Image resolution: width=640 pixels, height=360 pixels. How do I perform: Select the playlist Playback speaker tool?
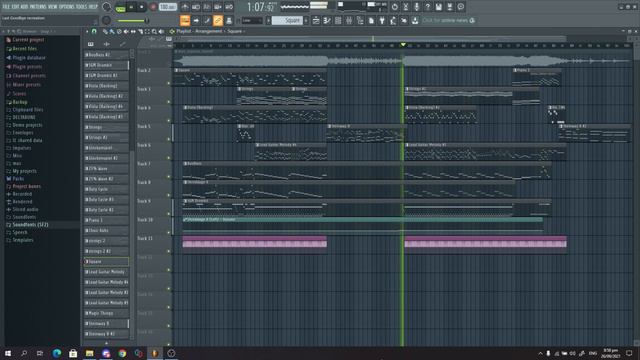pyautogui.click(x=161, y=31)
